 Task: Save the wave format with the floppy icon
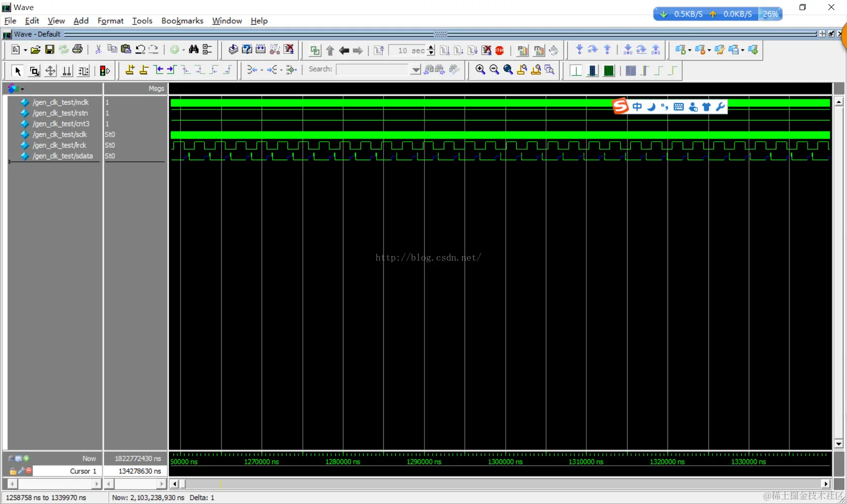pos(49,49)
